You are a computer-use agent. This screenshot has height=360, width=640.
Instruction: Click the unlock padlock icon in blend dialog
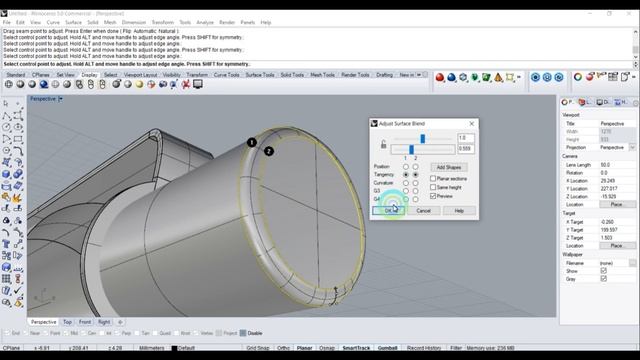383,144
